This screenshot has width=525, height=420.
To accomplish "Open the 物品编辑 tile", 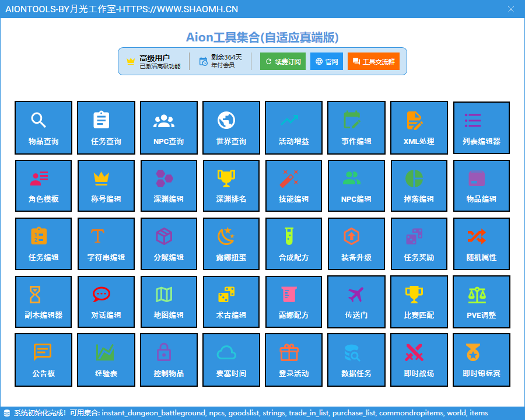I will (481, 186).
